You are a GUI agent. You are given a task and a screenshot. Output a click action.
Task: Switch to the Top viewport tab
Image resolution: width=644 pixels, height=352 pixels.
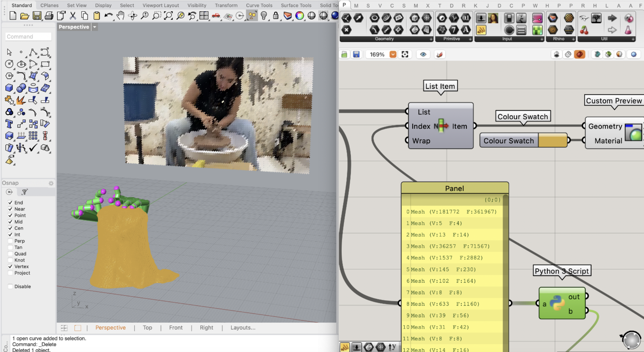pyautogui.click(x=147, y=327)
